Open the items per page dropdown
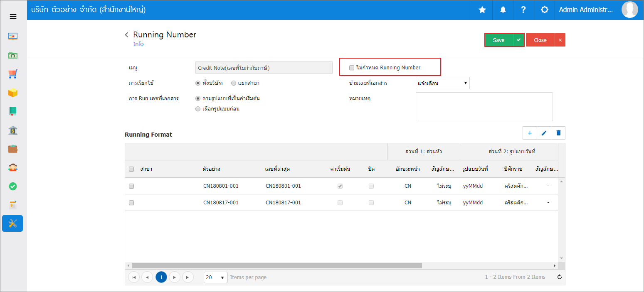 [216, 277]
